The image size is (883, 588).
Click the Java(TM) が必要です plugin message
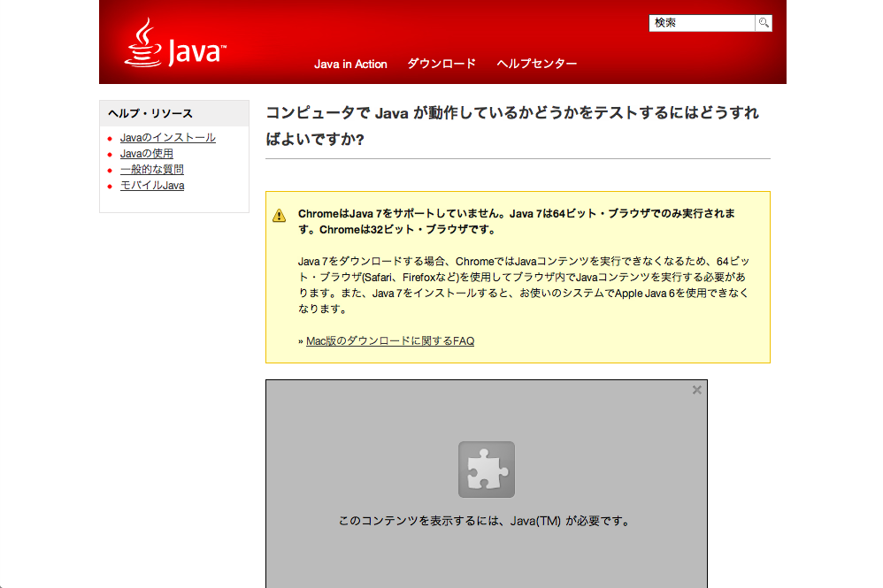point(485,521)
